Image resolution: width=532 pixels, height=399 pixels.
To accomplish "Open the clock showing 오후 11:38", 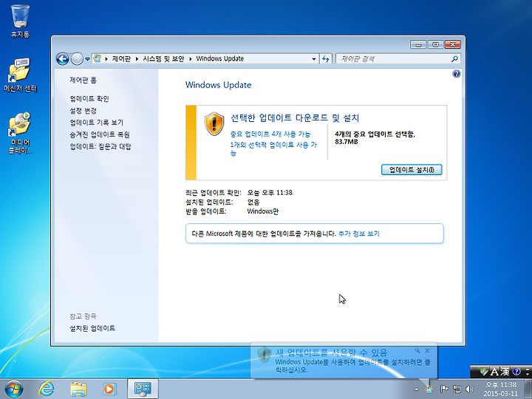I will point(501,389).
